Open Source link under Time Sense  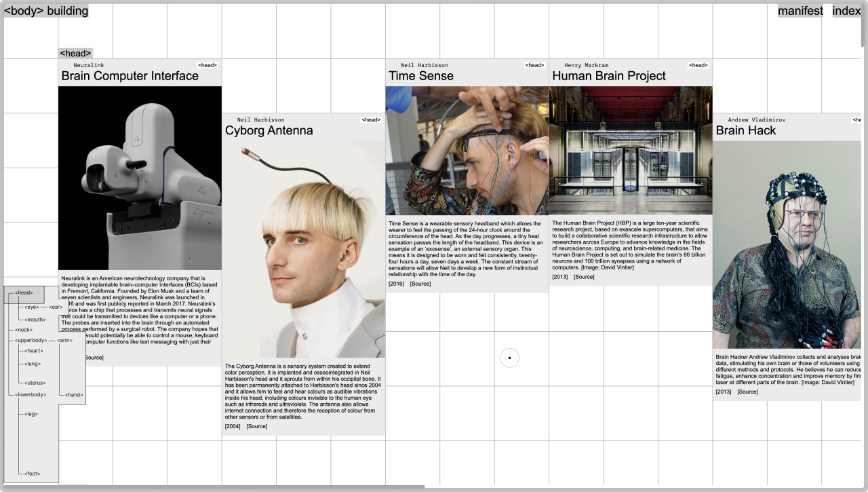[420, 284]
